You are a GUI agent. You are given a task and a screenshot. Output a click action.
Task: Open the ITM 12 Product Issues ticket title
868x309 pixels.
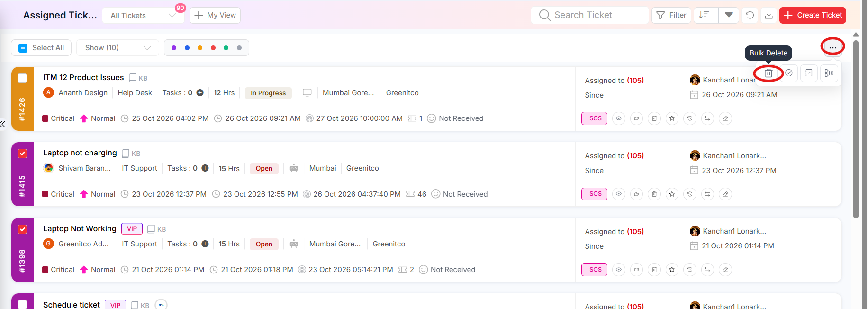click(83, 77)
